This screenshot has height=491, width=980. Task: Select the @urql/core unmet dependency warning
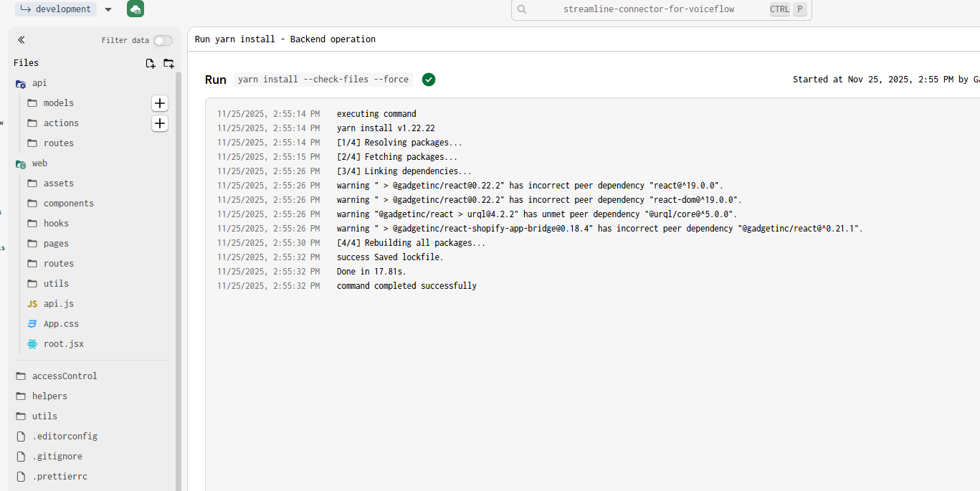537,214
